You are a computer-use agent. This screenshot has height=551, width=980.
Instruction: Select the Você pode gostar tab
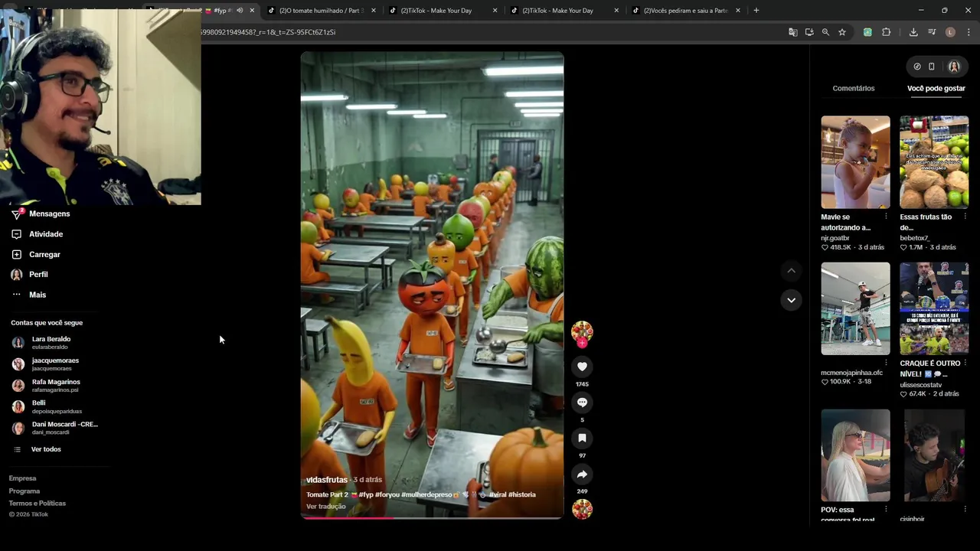pos(936,88)
